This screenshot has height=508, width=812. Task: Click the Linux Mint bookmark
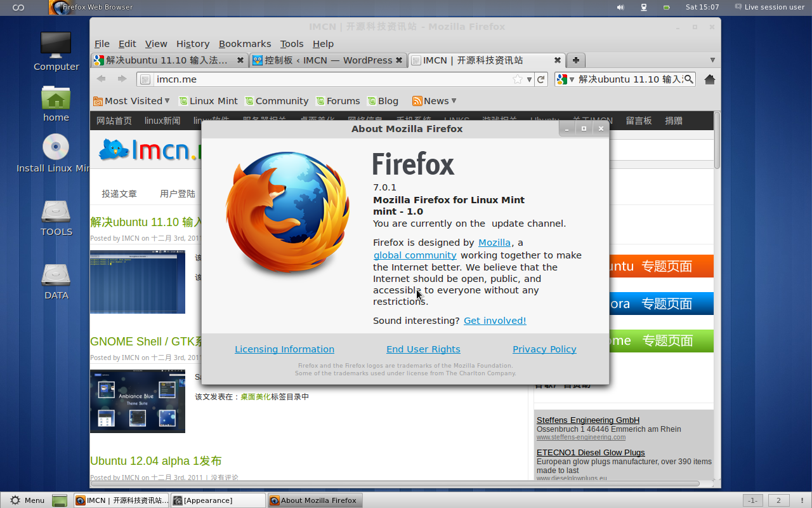point(209,101)
